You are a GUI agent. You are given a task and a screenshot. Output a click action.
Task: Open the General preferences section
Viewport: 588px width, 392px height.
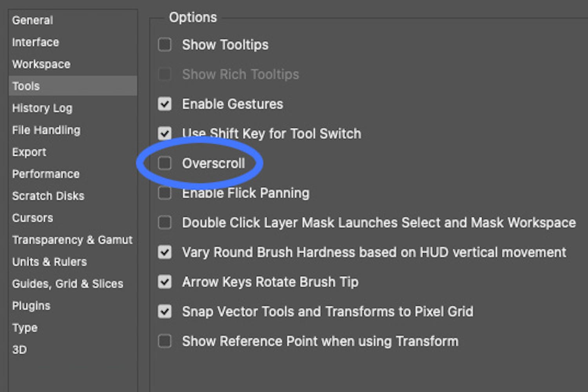[33, 20]
